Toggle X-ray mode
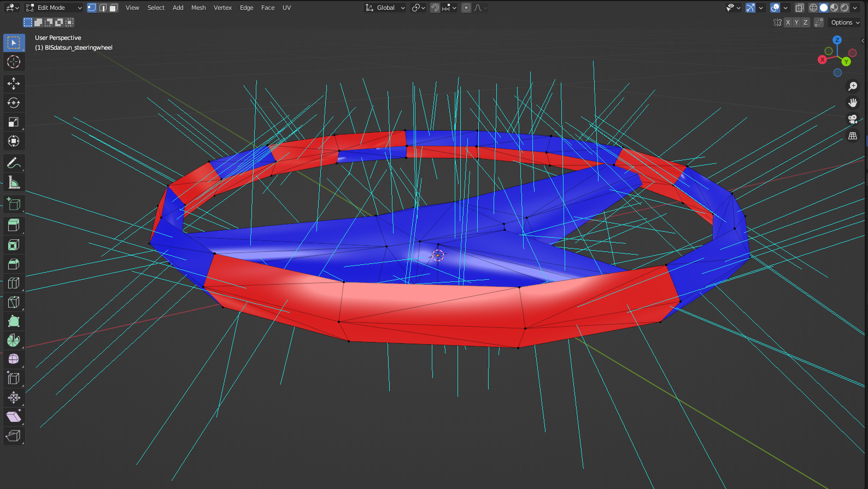This screenshot has width=868, height=489. coord(800,8)
